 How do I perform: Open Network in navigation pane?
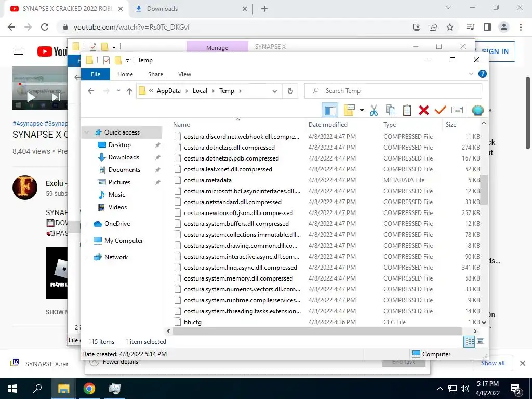tap(116, 257)
